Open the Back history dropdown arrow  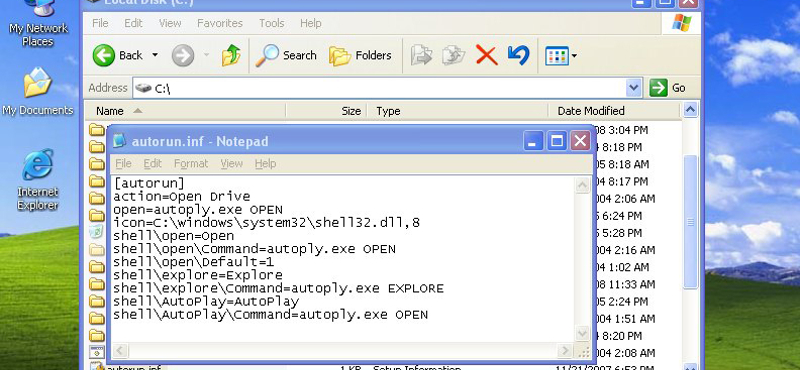click(155, 55)
